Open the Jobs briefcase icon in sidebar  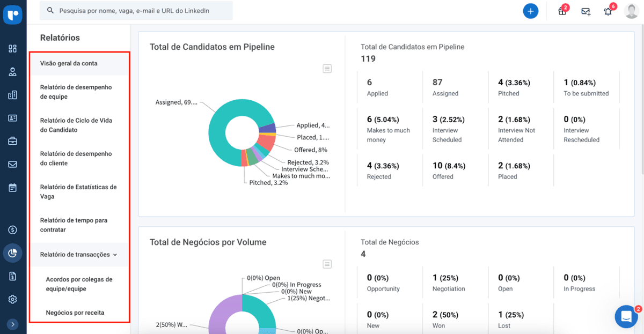[x=12, y=141]
